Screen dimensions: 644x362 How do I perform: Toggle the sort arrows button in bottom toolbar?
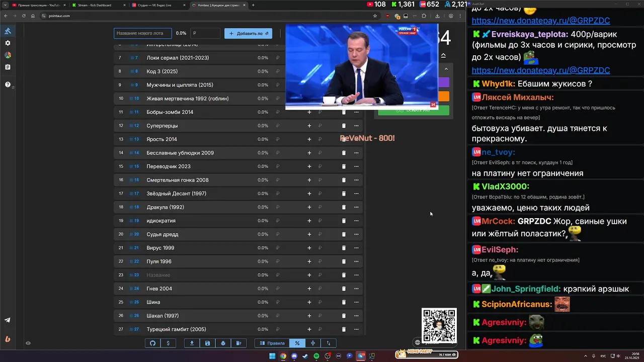pos(329,343)
